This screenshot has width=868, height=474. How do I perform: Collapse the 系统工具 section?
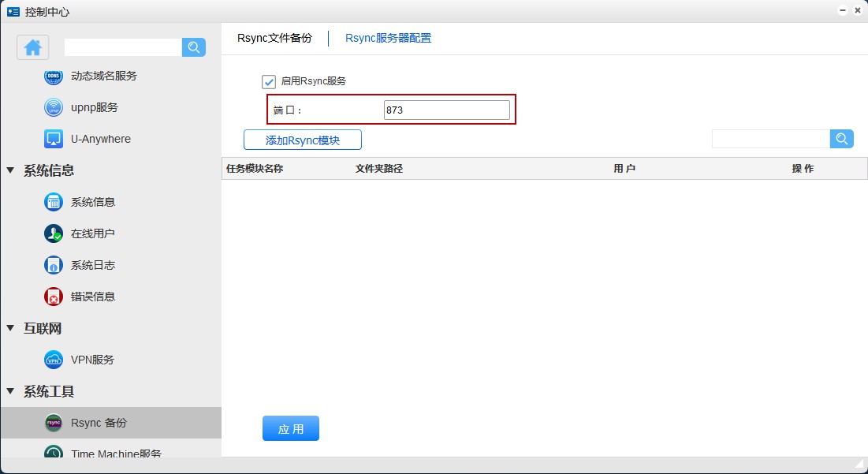pos(10,391)
